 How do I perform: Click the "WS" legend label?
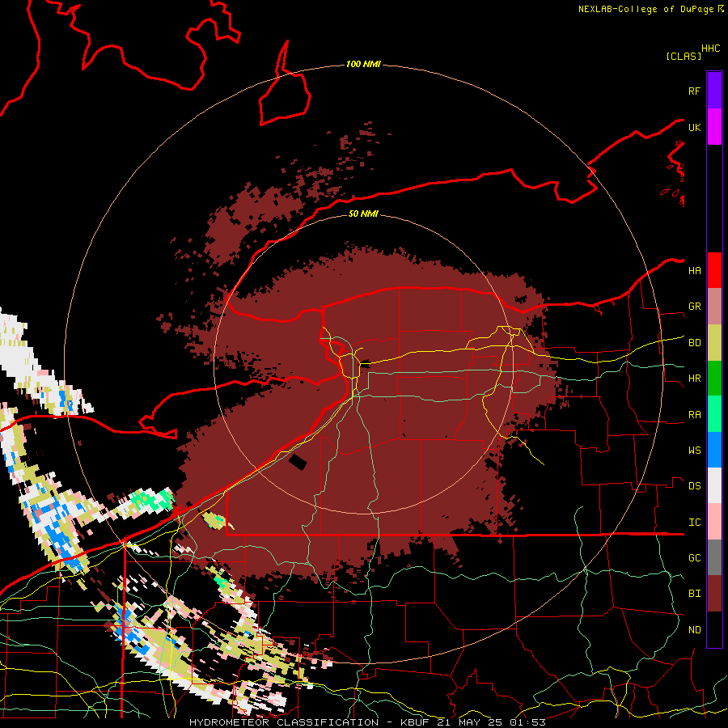[x=695, y=451]
